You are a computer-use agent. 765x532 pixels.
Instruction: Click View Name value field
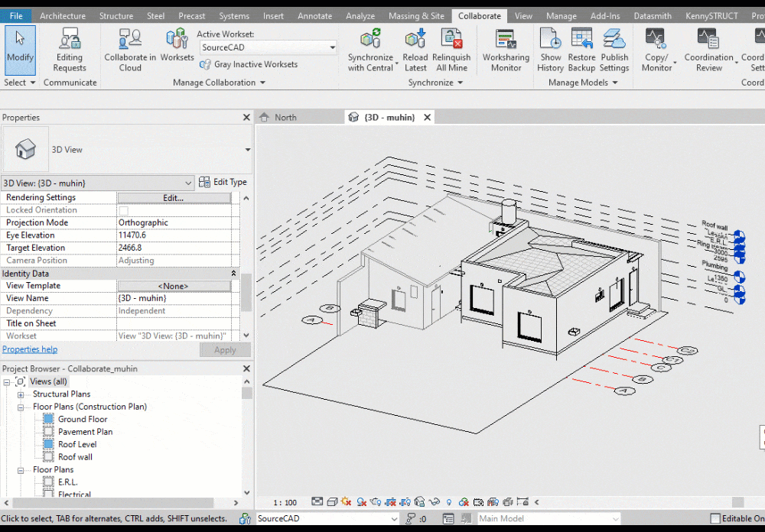[174, 298]
